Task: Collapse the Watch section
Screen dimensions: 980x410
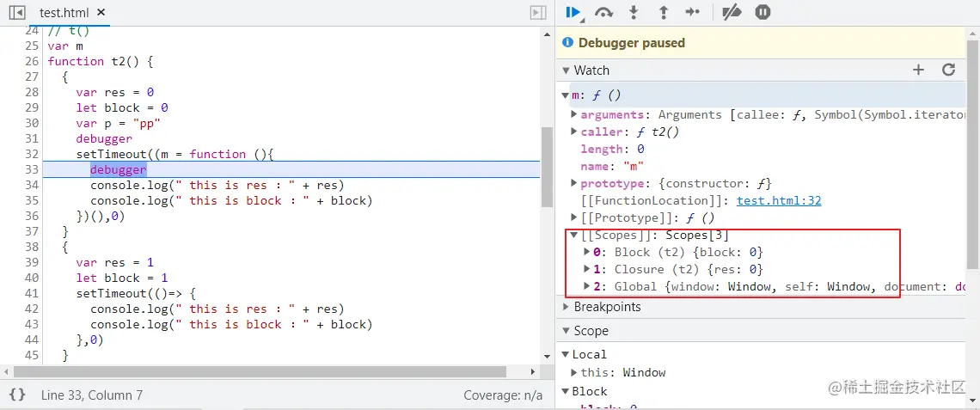Action: 566,70
